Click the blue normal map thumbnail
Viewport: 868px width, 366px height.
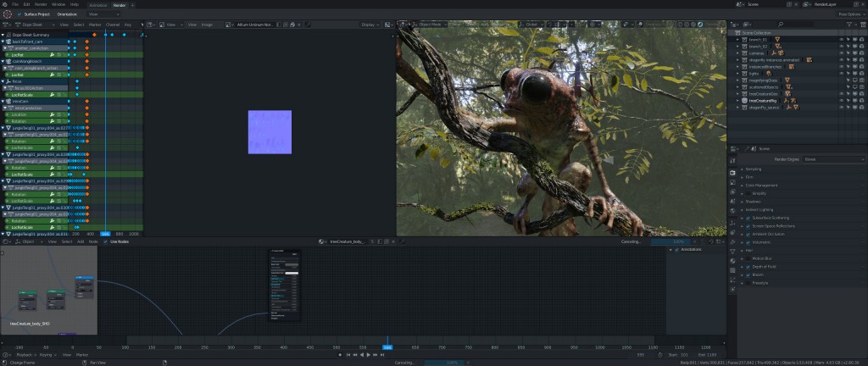point(270,132)
